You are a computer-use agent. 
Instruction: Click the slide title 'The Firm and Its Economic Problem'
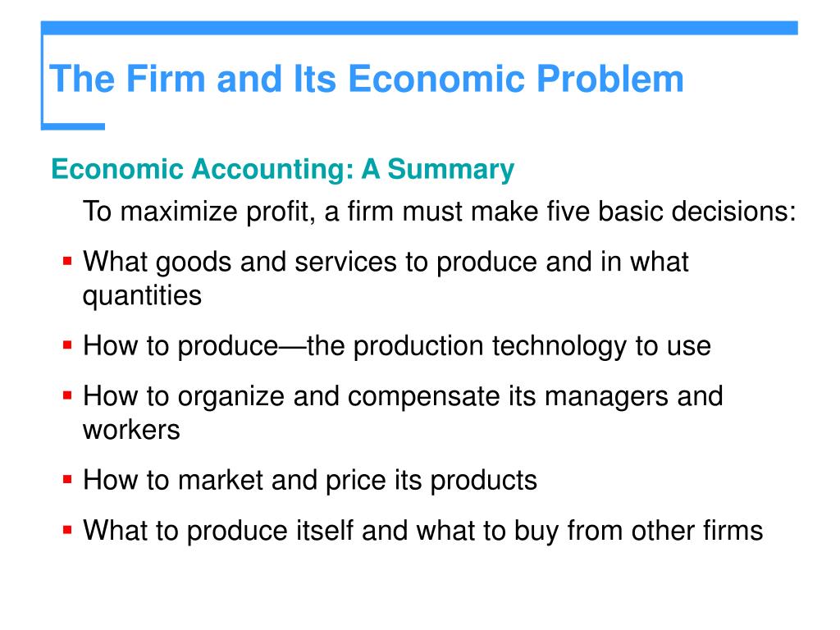[x=367, y=79]
